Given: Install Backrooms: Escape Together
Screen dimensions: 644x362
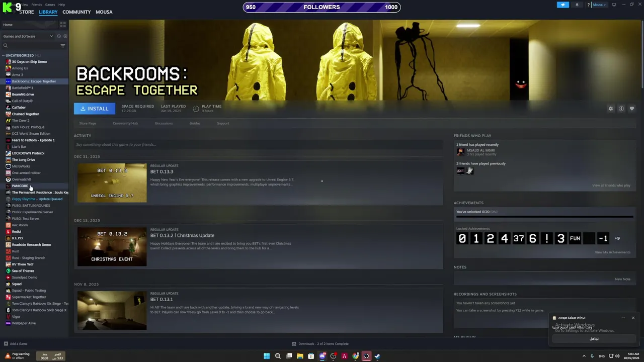Looking at the screenshot, I should pos(95,109).
